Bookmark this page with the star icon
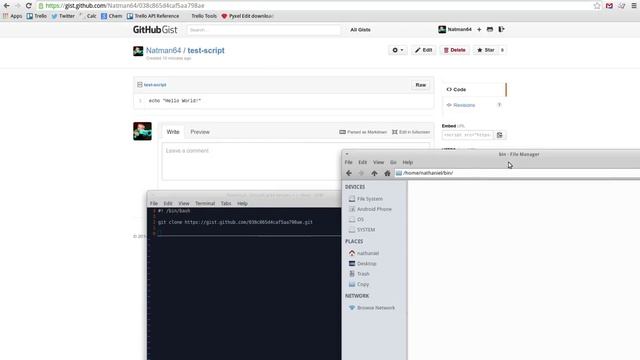Screen dimensions: 640x360 coord(597,6)
